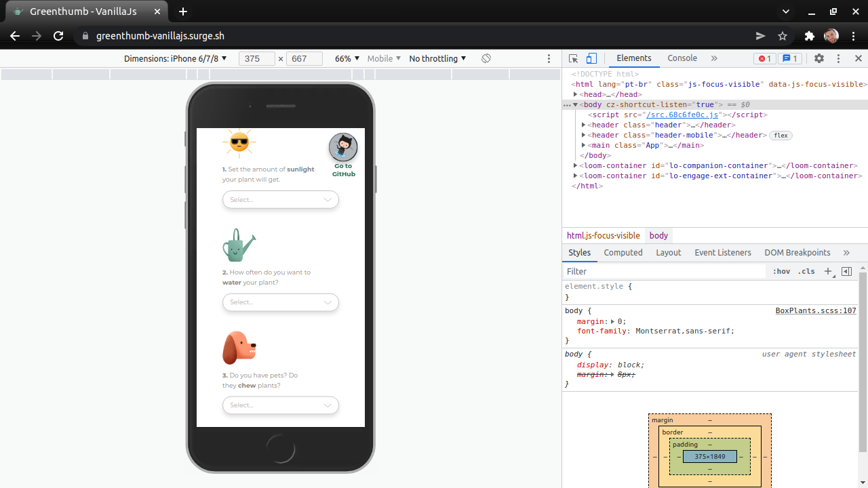Viewport: 868px width, 488px height.
Task: Show more DevTools tabs
Action: (714, 58)
